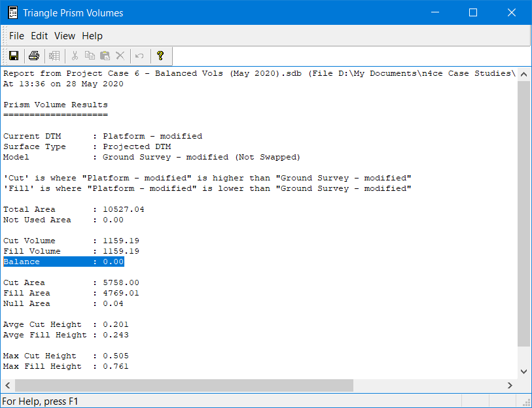Click the Delete X icon
Image resolution: width=532 pixels, height=408 pixels.
pyautogui.click(x=120, y=56)
